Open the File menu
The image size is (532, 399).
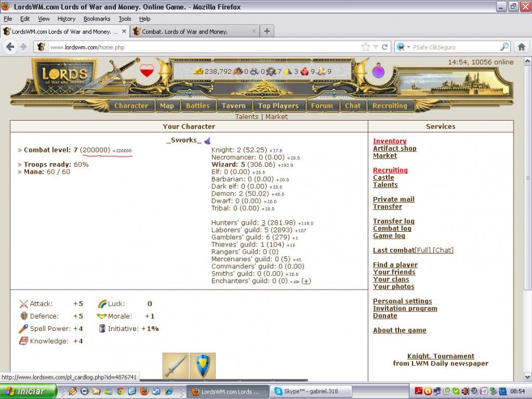[x=8, y=19]
